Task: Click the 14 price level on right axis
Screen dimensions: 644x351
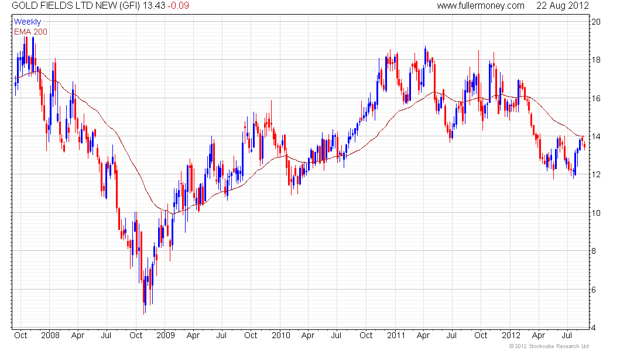Action: pyautogui.click(x=597, y=137)
